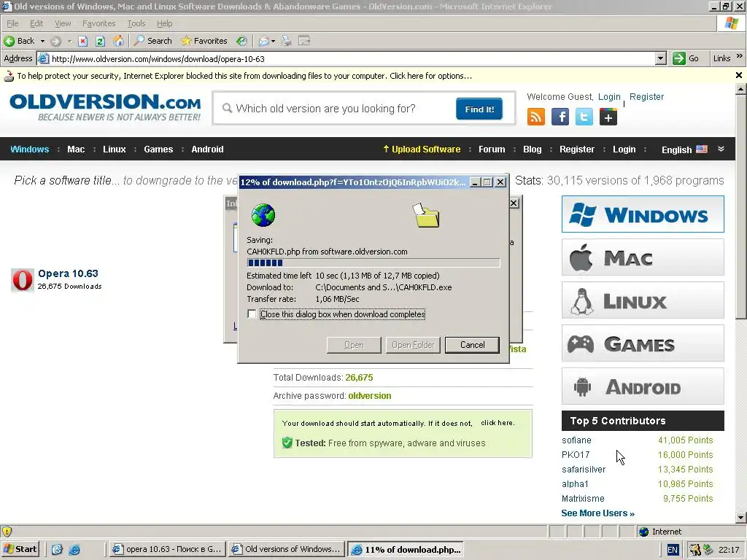Click the Start button on taskbar
The width and height of the screenshot is (747, 560).
coord(20,549)
